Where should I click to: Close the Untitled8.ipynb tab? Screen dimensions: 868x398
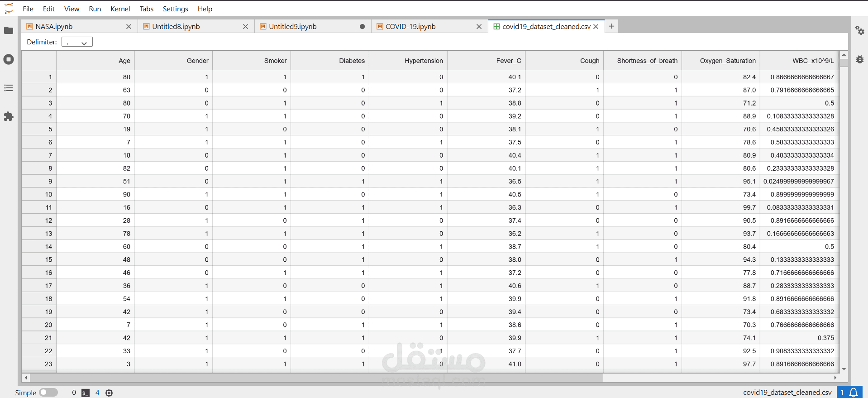(246, 27)
